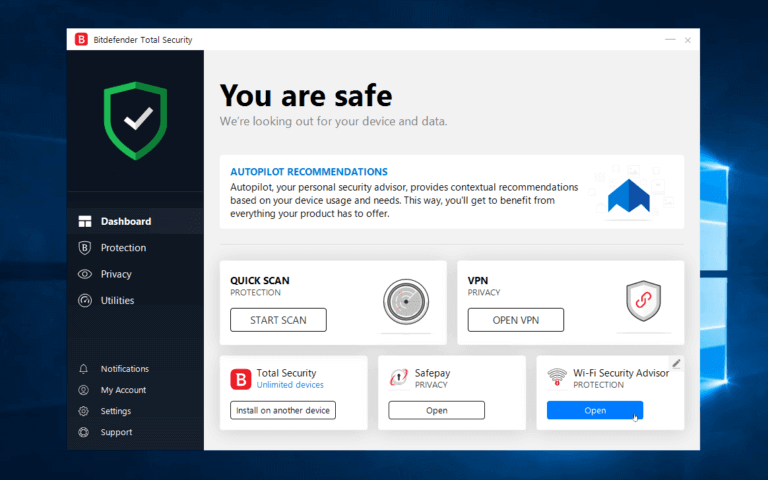Click the Safepay icon
Image resolution: width=768 pixels, height=480 pixels.
[x=399, y=378]
